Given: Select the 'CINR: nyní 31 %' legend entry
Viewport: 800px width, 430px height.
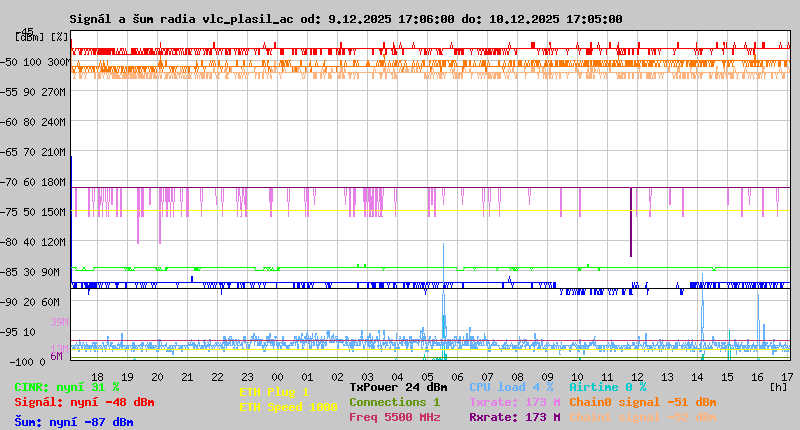Looking at the screenshot, I should pos(67,387).
